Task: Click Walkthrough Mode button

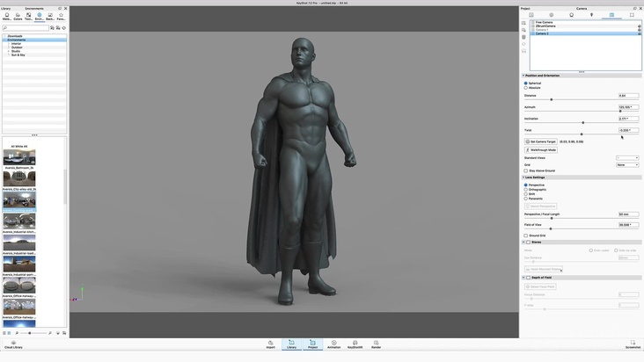Action: [x=540, y=150]
